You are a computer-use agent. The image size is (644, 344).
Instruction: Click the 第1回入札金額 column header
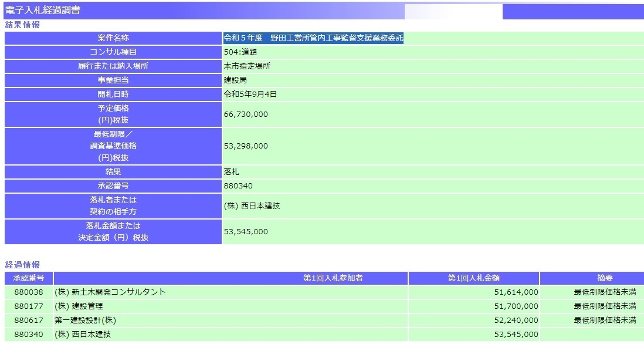[473, 278]
